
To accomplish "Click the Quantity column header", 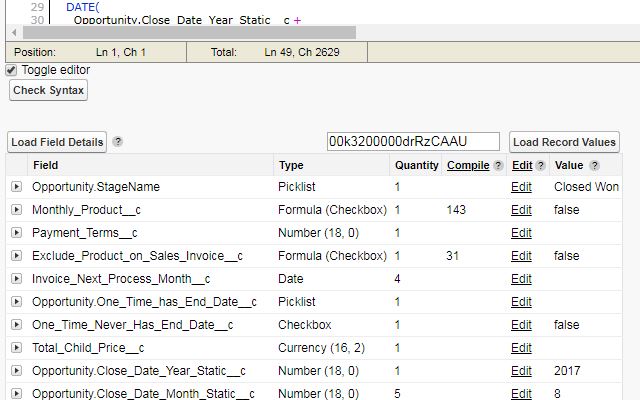I will 416,165.
